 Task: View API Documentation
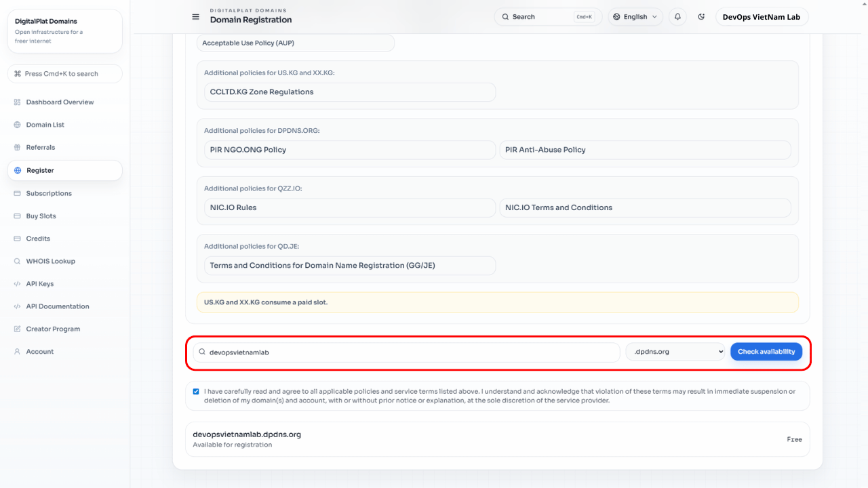click(x=65, y=306)
